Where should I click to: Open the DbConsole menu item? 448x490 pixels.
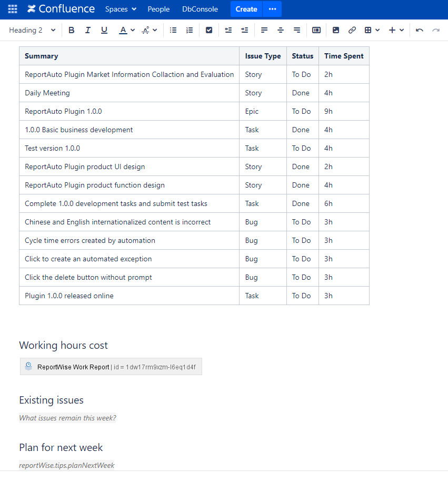pyautogui.click(x=200, y=9)
